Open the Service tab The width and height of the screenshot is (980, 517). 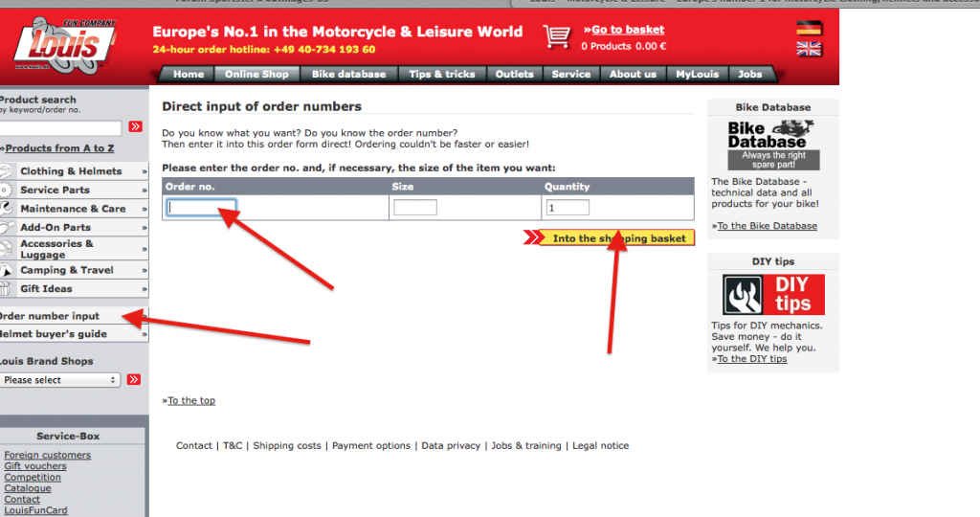tap(571, 74)
